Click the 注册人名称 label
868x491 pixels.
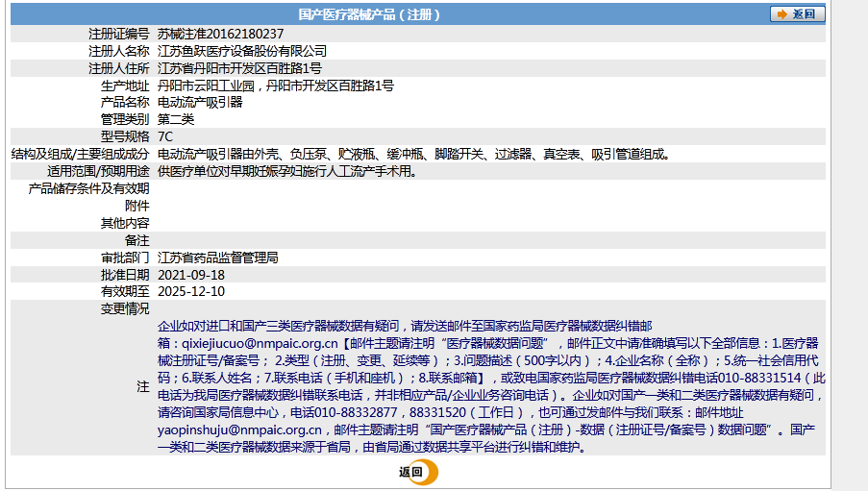[118, 52]
